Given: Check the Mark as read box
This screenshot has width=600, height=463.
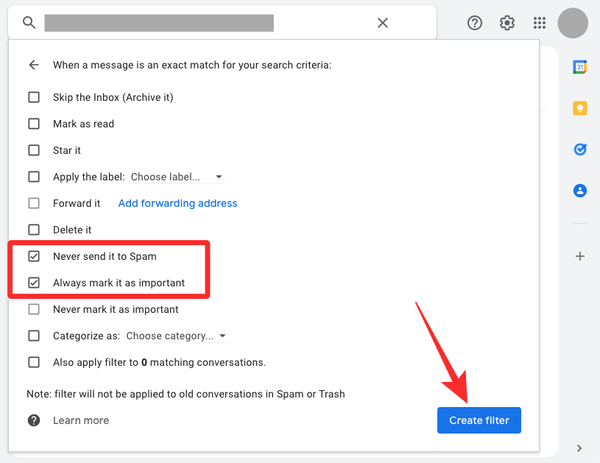Looking at the screenshot, I should click(34, 124).
